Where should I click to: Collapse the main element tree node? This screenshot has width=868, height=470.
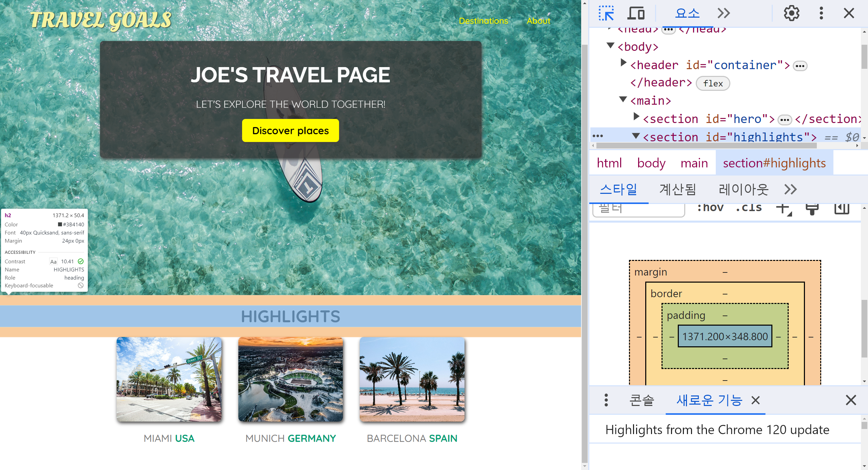tap(623, 99)
